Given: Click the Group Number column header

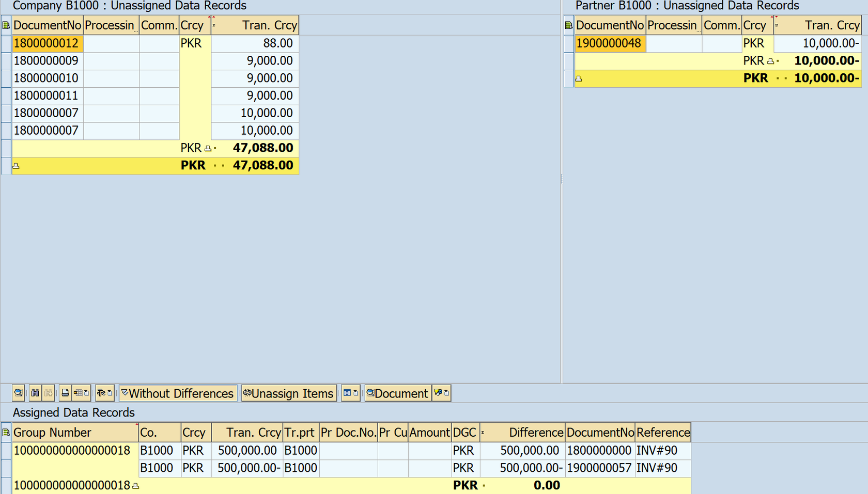Looking at the screenshot, I should [x=75, y=433].
